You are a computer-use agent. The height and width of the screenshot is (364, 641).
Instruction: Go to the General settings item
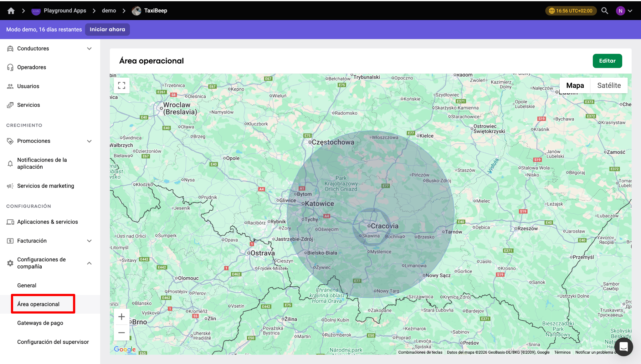27,285
